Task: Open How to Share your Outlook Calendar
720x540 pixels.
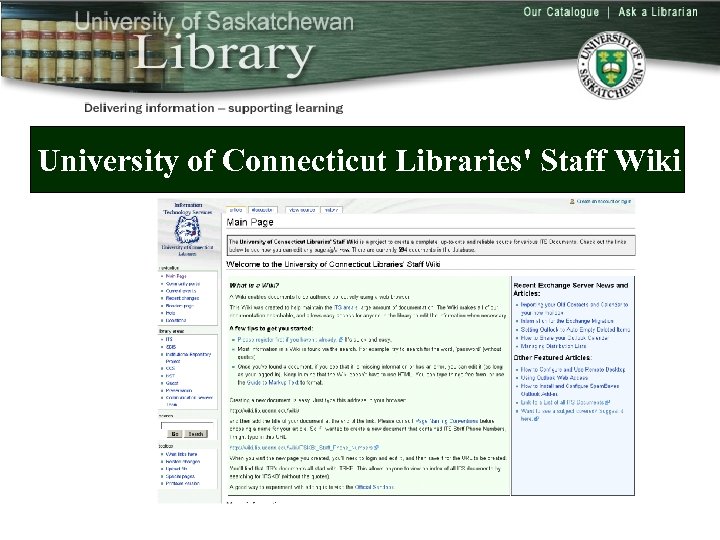Action: pyautogui.click(x=564, y=338)
